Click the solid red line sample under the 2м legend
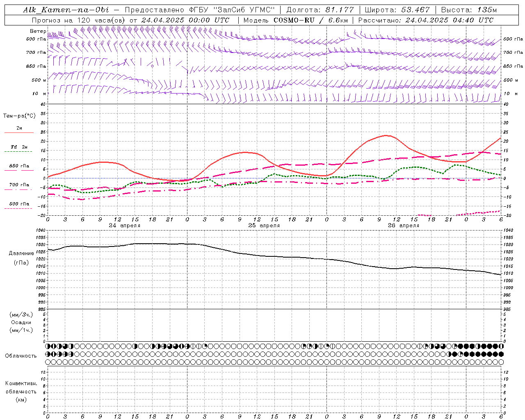The image size is (525, 420). click(19, 132)
